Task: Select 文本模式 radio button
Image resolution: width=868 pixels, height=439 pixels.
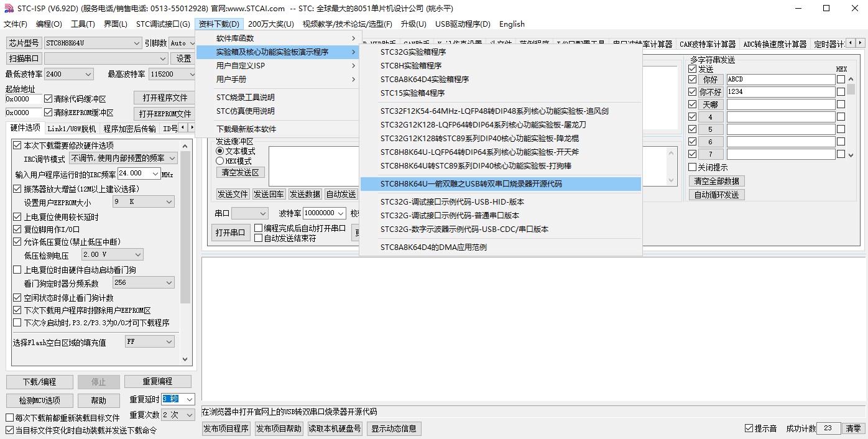Action: (219, 151)
